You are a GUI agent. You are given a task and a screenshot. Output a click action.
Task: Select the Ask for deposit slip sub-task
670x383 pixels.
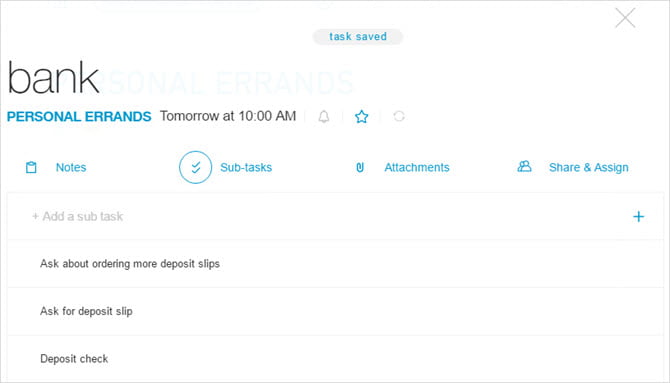coord(335,311)
